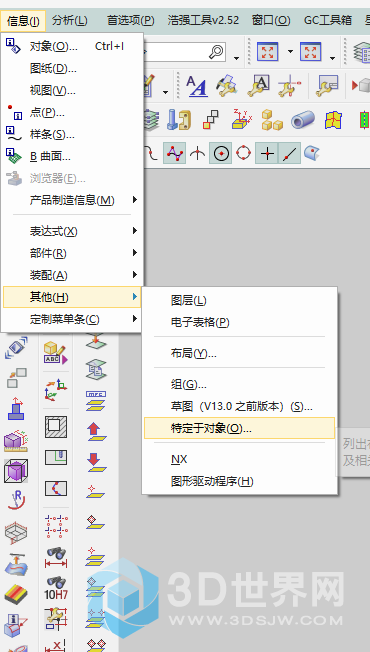Click the yellow patch surface icon

[x=333, y=120]
